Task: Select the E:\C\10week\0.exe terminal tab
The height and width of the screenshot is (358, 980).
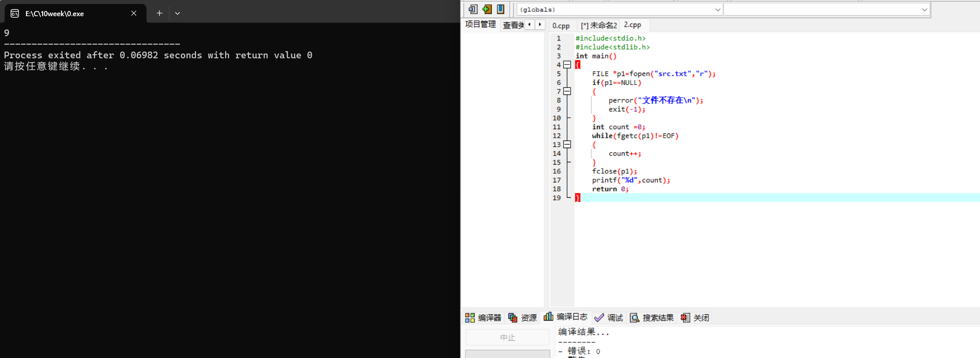Action: [76, 13]
